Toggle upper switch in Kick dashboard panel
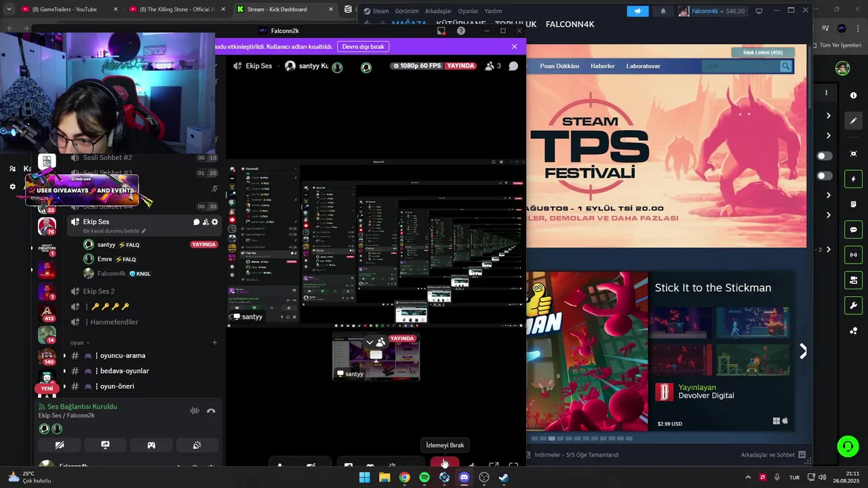Viewport: 868px width, 488px height. pos(824,156)
